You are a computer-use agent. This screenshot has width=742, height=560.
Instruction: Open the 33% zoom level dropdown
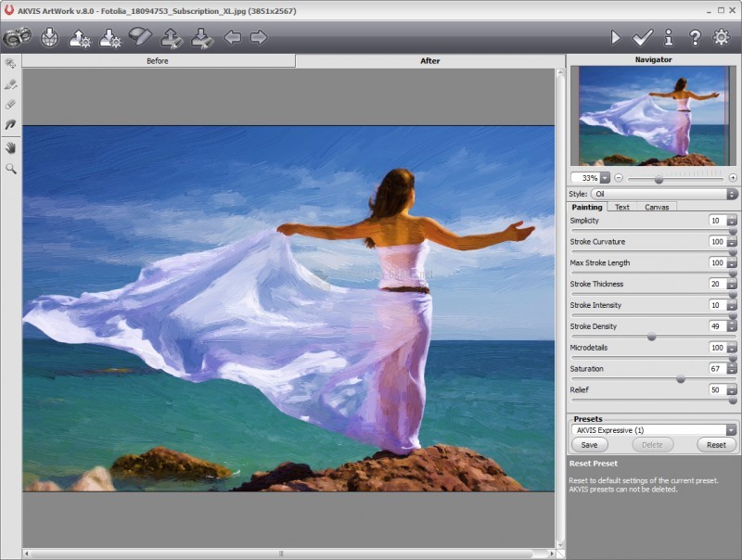click(x=605, y=177)
